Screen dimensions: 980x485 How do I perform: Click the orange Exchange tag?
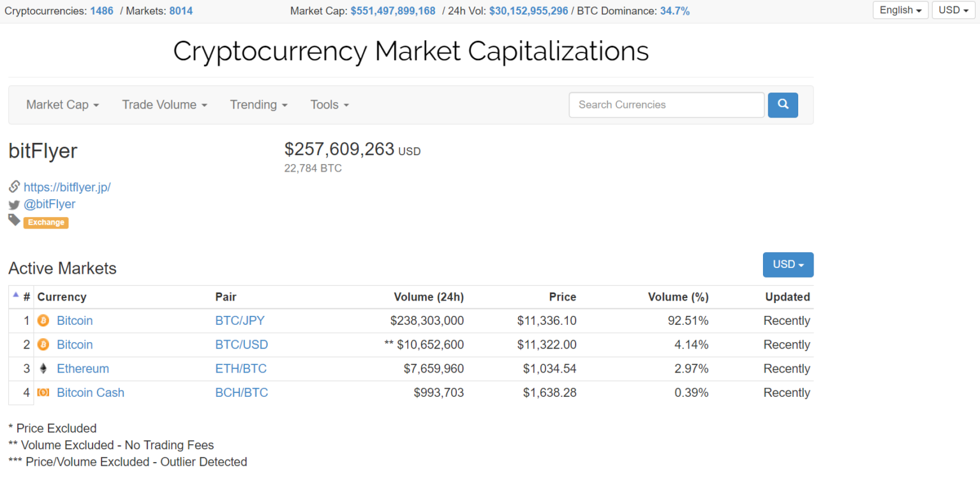click(46, 223)
